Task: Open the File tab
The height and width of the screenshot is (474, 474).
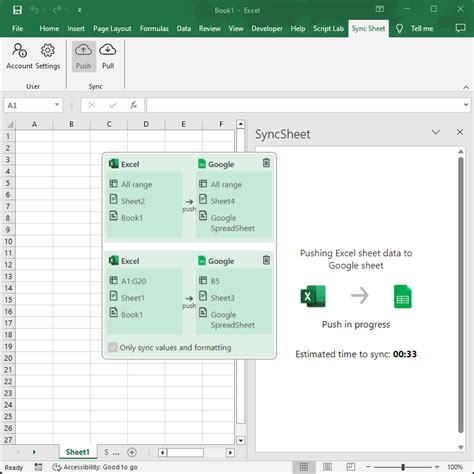Action: (x=18, y=29)
